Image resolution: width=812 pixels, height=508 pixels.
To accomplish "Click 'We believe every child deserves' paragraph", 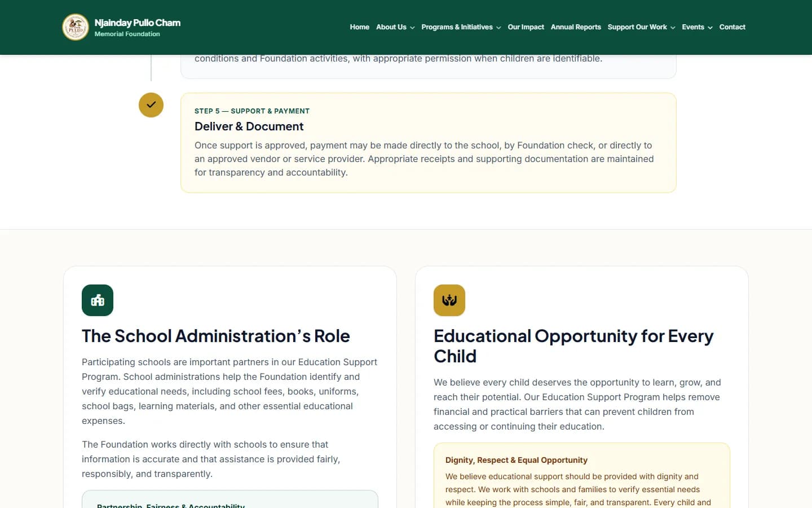I will (x=577, y=404).
